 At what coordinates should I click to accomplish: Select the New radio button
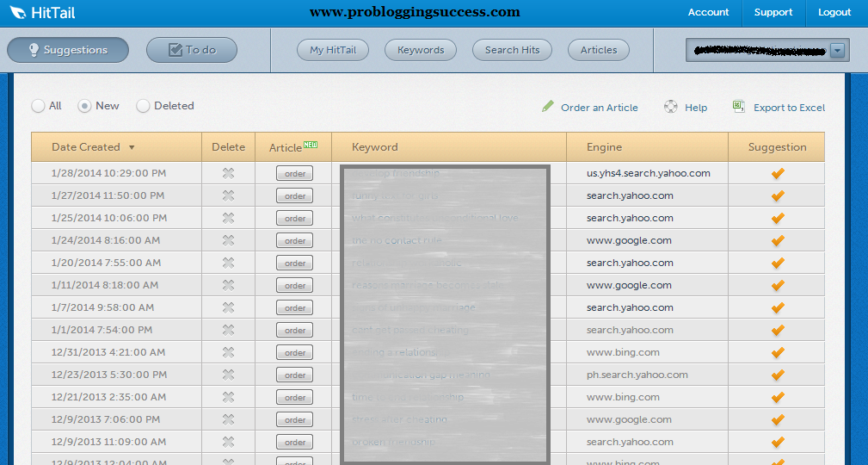84,106
